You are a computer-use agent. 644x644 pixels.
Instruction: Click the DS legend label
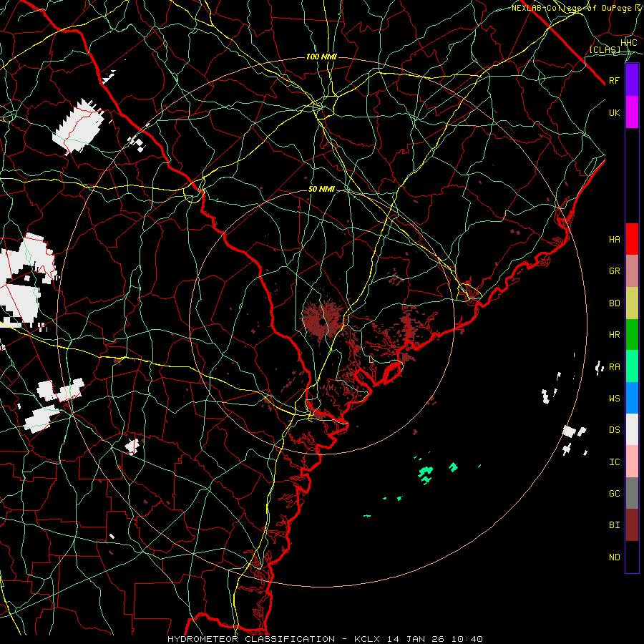(614, 430)
